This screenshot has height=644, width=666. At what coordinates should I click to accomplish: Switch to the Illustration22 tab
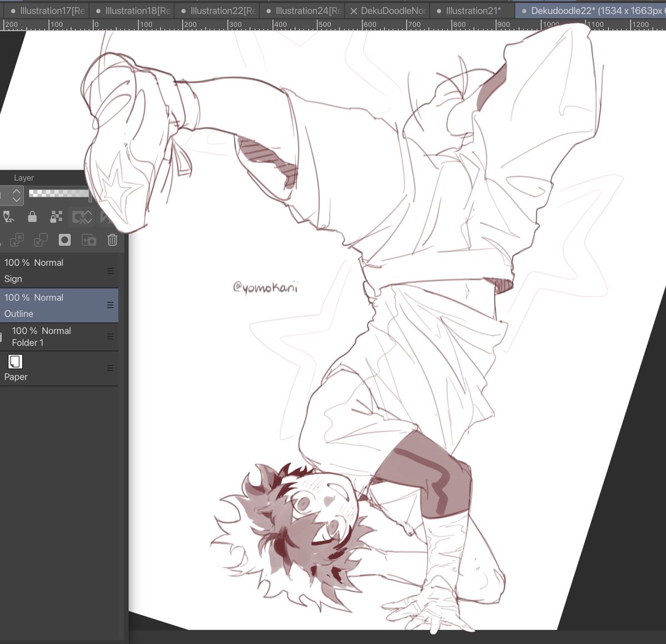point(217,11)
